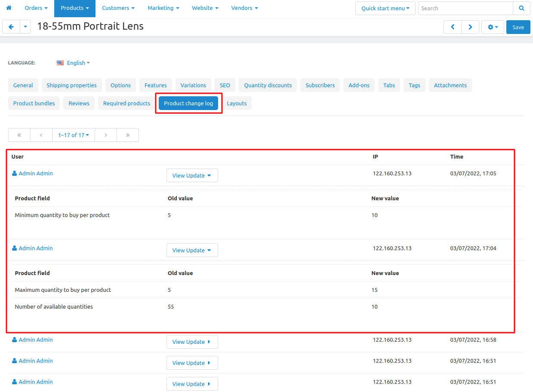
Task: Open Admin Admin link for 17:05 entry
Action: tap(36, 173)
